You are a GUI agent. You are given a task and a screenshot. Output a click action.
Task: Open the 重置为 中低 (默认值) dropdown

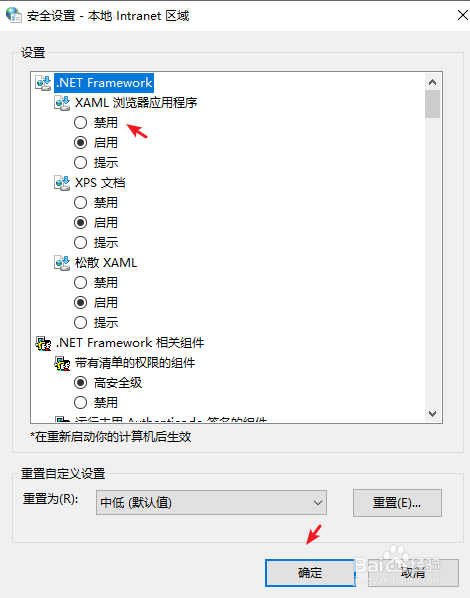pyautogui.click(x=211, y=503)
